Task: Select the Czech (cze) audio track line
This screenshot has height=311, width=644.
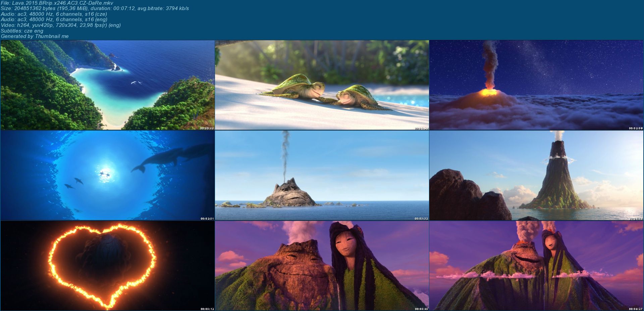Action: pos(54,14)
